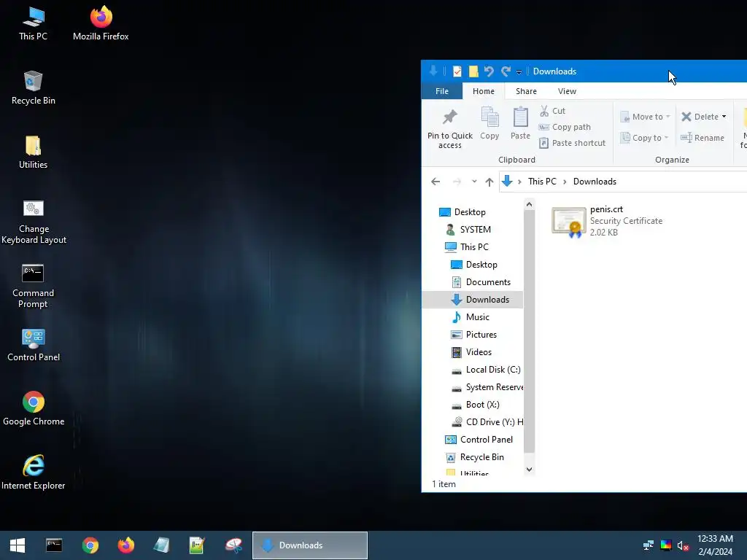Image resolution: width=747 pixels, height=560 pixels.
Task: Click Undo in quick access toolbar
Action: click(489, 71)
